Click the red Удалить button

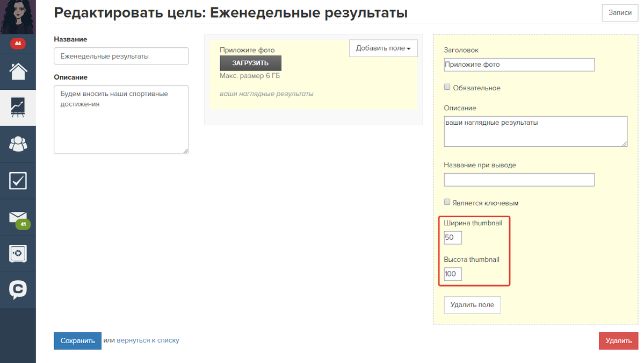(618, 341)
